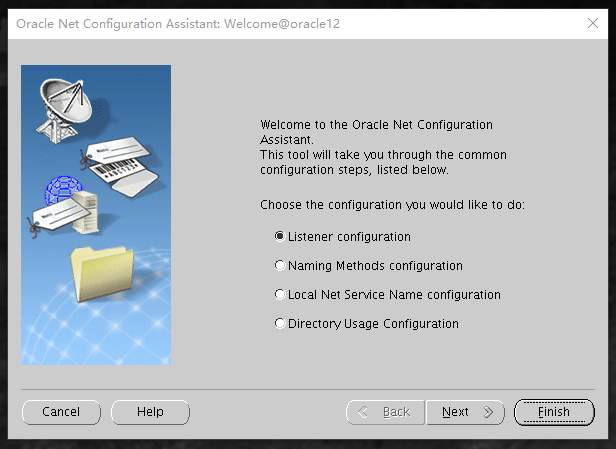Choose Naming Methods configuration option
This screenshot has height=449, width=616.
coord(280,266)
